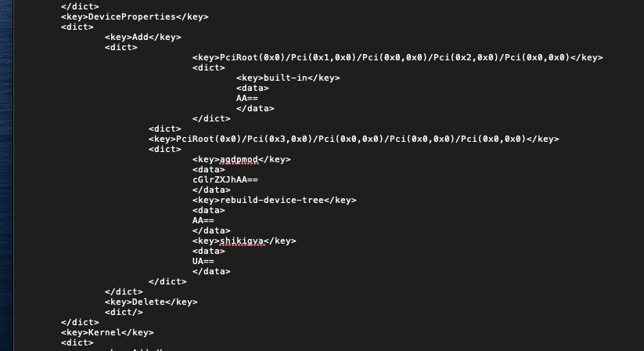Place cursor on the UA== data value
The height and width of the screenshot is (351, 644).
(x=203, y=261)
